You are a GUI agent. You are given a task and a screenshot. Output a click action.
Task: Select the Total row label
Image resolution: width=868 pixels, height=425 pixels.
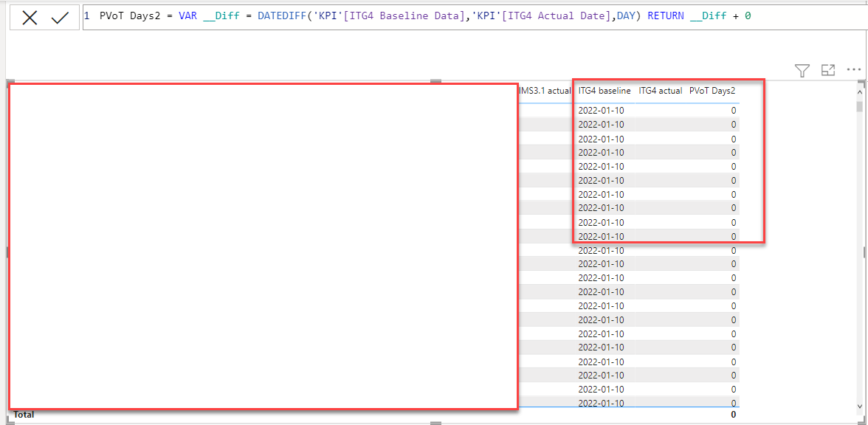point(24,414)
